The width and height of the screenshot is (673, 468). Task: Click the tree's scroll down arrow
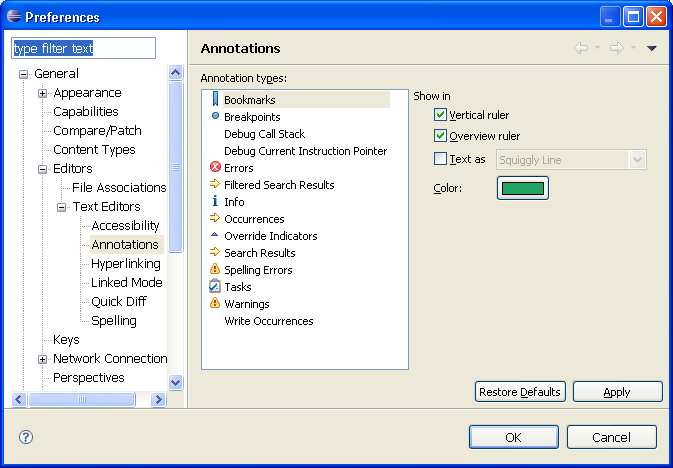pyautogui.click(x=175, y=382)
